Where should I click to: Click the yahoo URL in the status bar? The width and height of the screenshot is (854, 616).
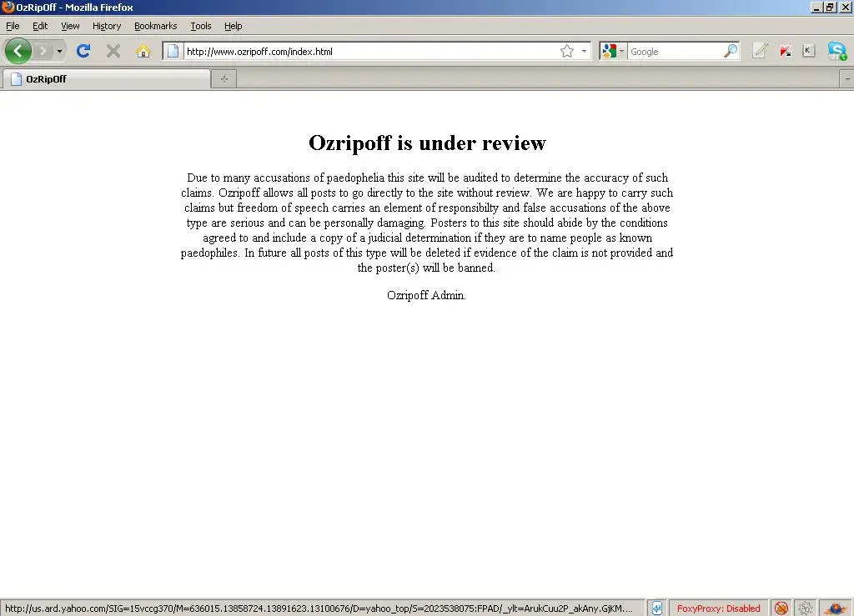click(319, 608)
